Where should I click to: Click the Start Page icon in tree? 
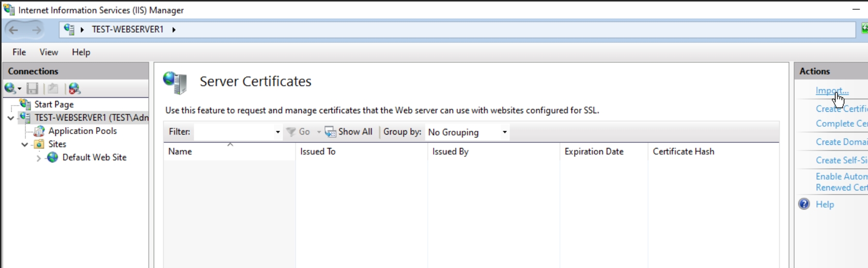25,104
